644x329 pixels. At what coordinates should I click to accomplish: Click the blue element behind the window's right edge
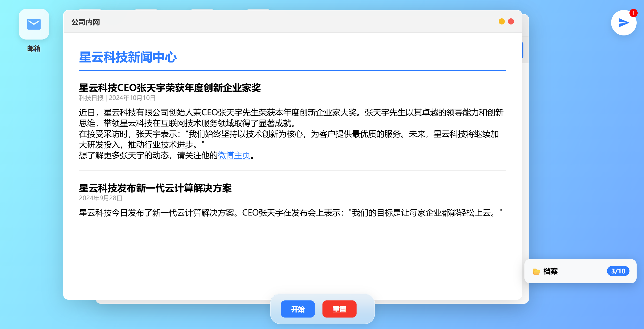pos(523,50)
